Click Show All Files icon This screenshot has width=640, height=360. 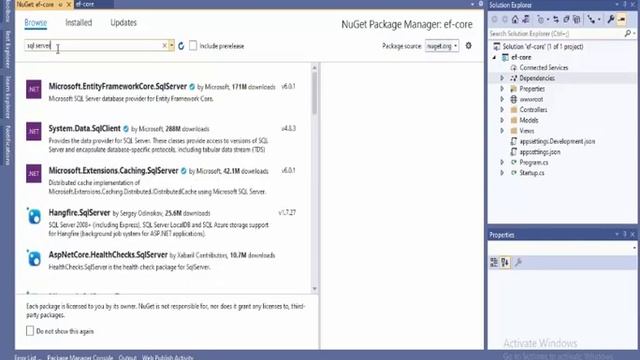tap(576, 19)
